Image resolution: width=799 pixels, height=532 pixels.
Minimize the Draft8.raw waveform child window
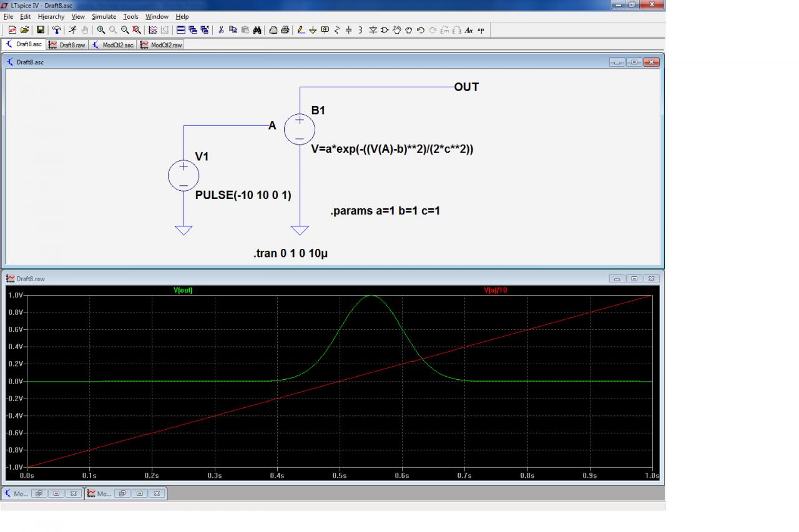pyautogui.click(x=618, y=279)
